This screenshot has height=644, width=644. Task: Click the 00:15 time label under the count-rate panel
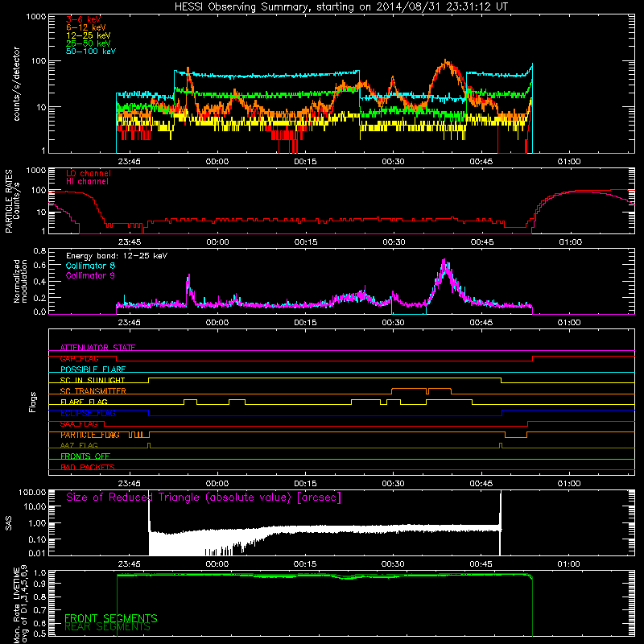pyautogui.click(x=305, y=162)
